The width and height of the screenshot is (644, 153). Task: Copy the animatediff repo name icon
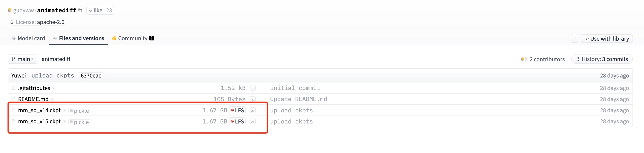pos(80,10)
